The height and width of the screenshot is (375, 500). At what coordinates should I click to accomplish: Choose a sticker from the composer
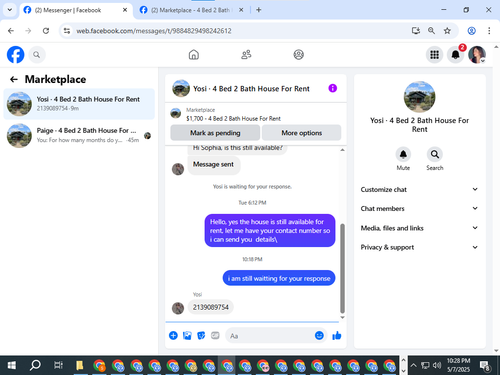tap(201, 335)
